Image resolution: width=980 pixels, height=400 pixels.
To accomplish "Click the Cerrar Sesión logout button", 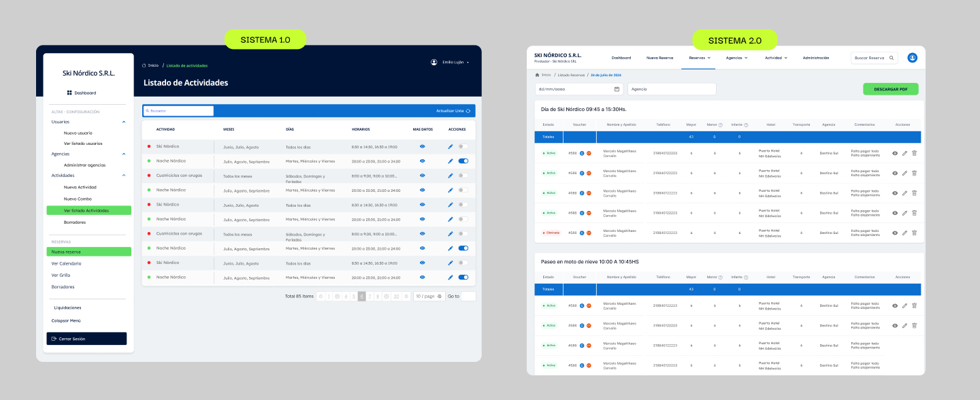I will 86,339.
